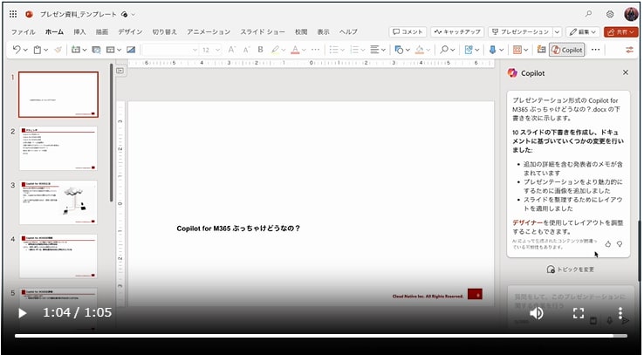Image resolution: width=644 pixels, height=355 pixels.
Task: Click the red 共有 share button
Action: (x=621, y=32)
